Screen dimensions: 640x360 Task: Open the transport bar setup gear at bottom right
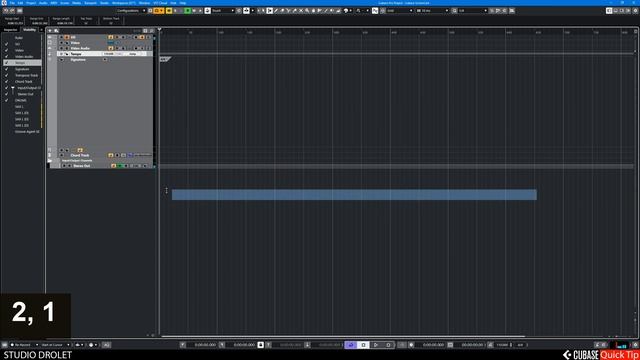tap(635, 345)
